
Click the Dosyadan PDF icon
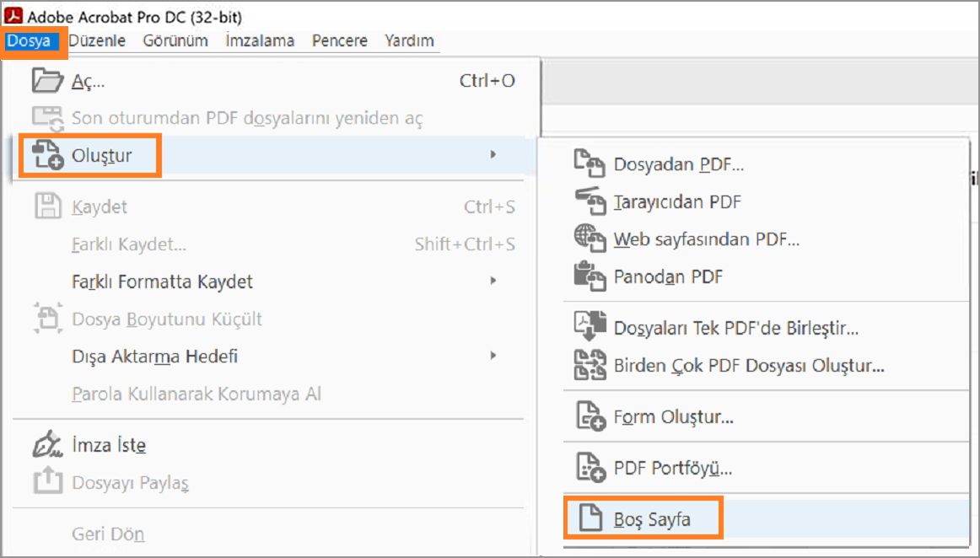tap(590, 164)
